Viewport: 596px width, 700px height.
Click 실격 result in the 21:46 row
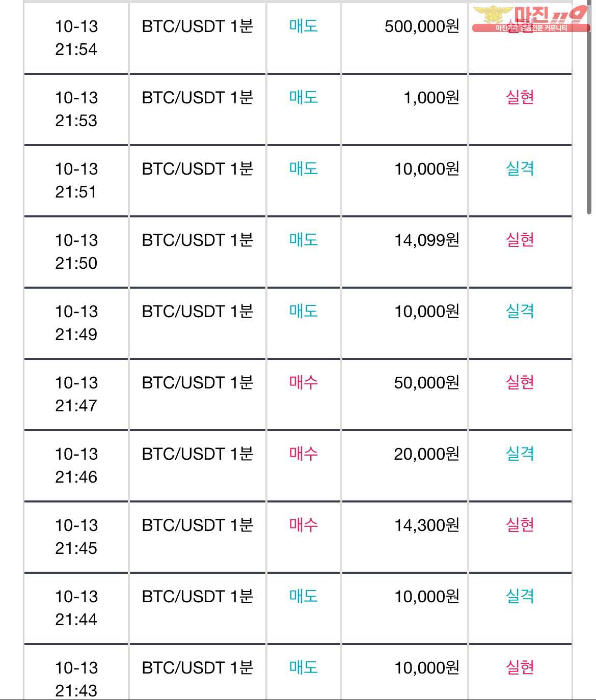coord(520,454)
